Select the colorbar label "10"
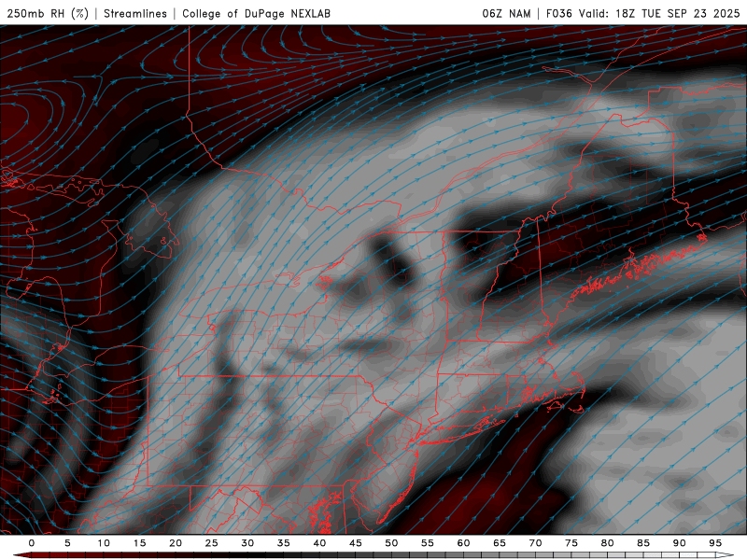Viewport: 747px width, 560px height. click(104, 543)
